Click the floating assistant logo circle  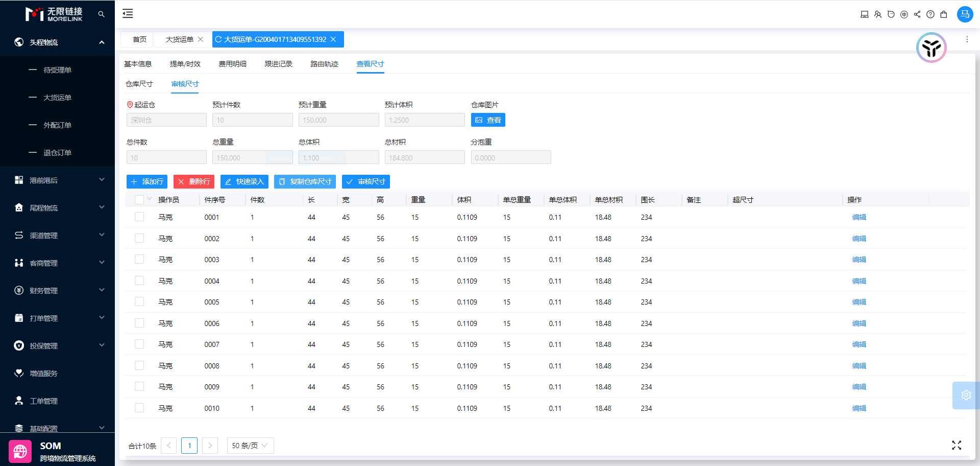932,48
